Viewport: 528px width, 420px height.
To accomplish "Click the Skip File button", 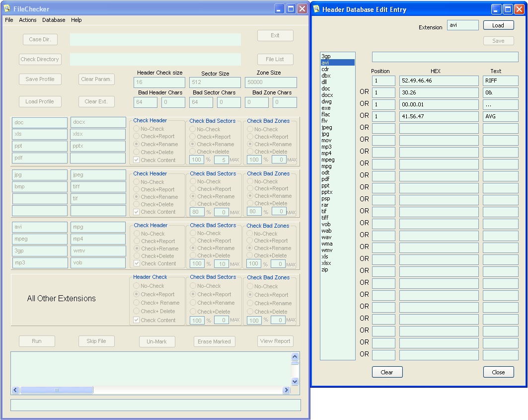I will click(96, 341).
